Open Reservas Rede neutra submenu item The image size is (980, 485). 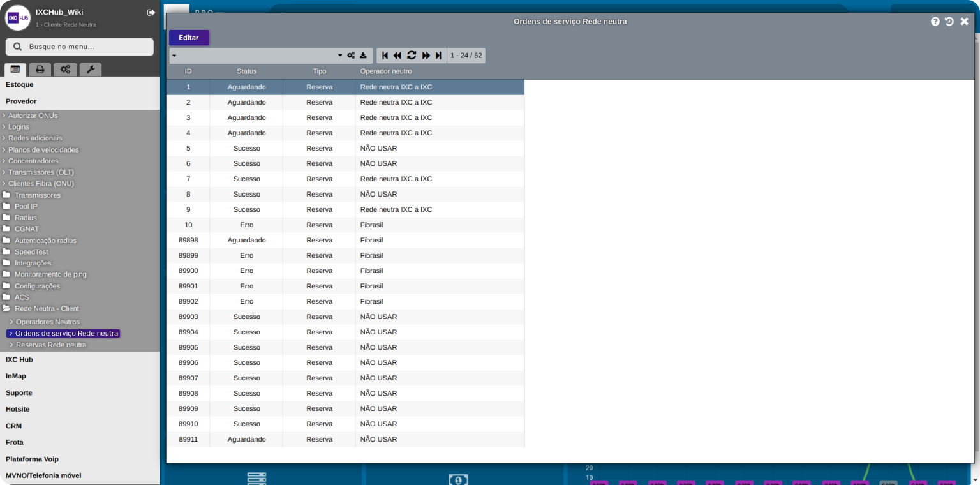pyautogui.click(x=51, y=345)
